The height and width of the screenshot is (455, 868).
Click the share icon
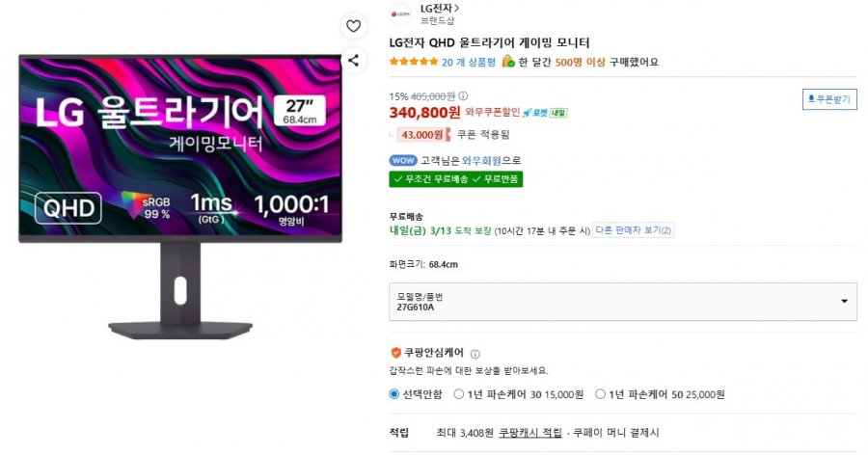coord(353,60)
